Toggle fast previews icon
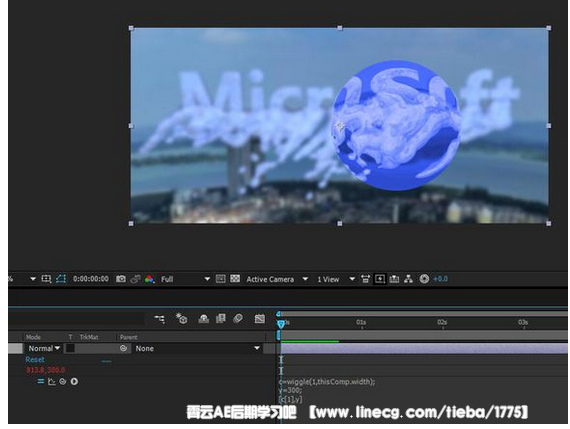The width and height of the screenshot is (570, 429). click(220, 279)
